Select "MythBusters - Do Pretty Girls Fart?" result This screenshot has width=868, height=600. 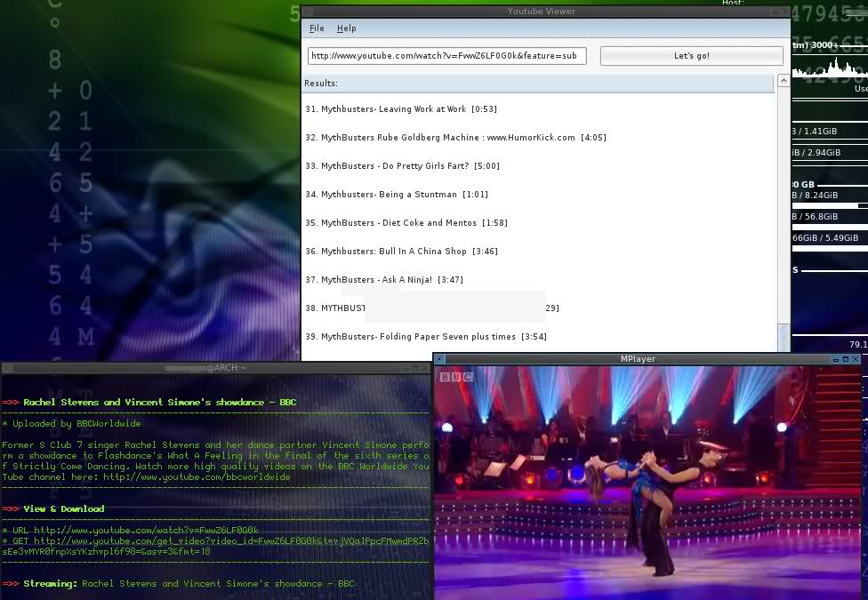click(x=402, y=165)
